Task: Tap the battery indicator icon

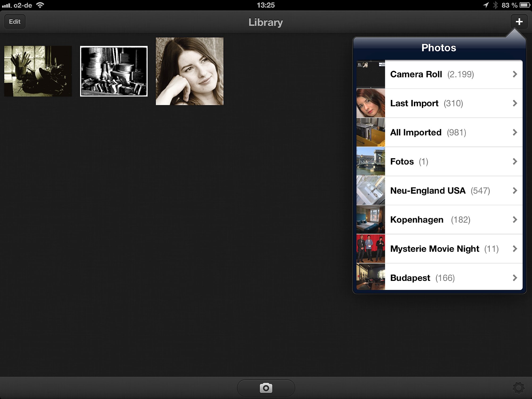Action: (x=525, y=5)
